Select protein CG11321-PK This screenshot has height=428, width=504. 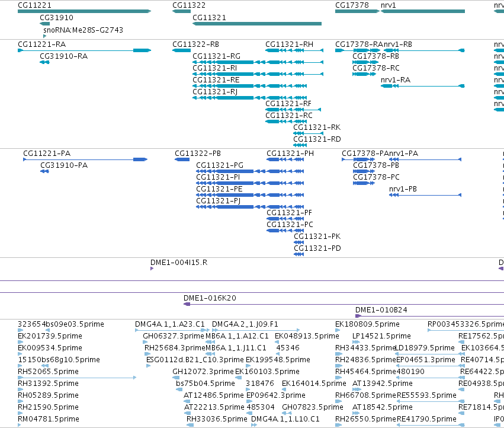click(298, 242)
